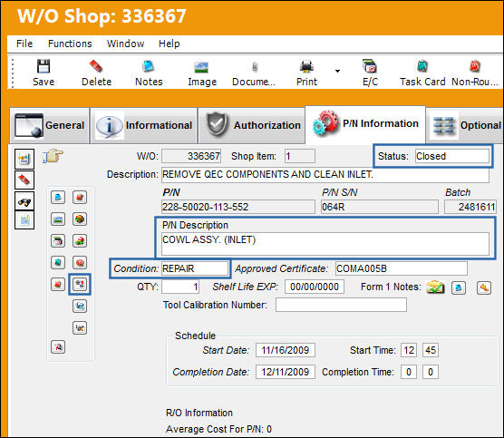Click the Start Time hour field 12
This screenshot has width=504, height=438.
(409, 350)
